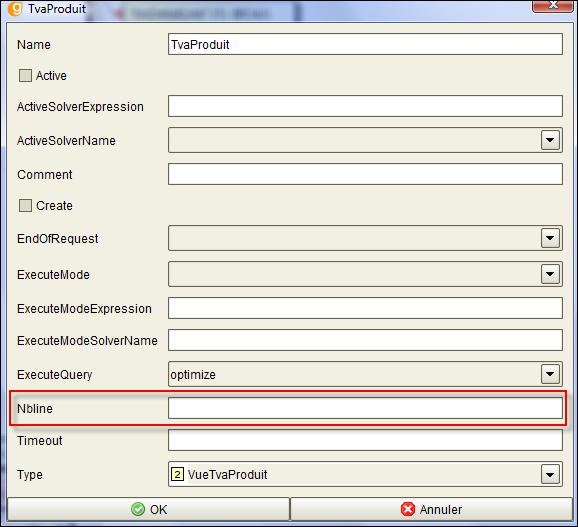Image resolution: width=578 pixels, height=527 pixels.
Task: Focus the highlighted Nbline field
Action: pyautogui.click(x=365, y=408)
